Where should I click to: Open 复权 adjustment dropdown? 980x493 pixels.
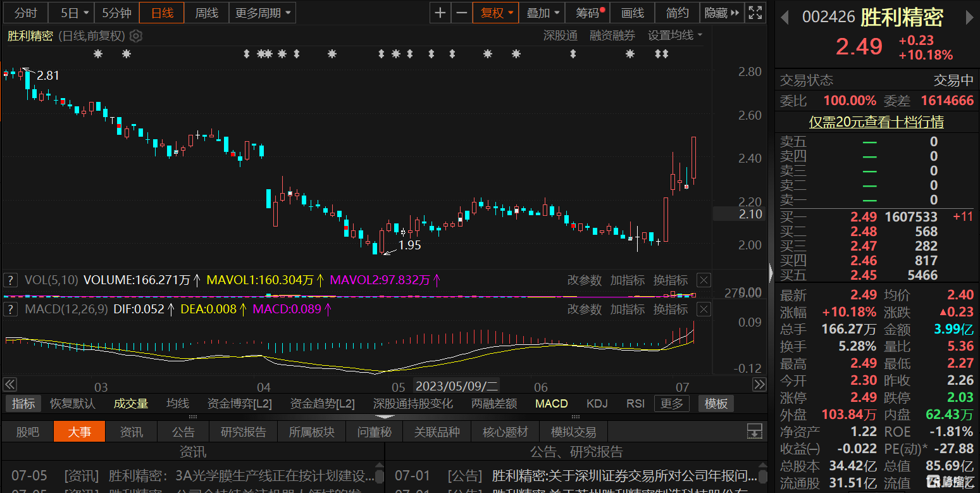(x=496, y=13)
